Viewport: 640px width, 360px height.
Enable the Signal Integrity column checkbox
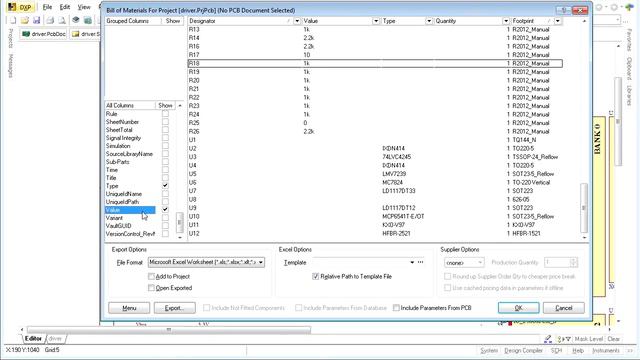[x=165, y=138]
